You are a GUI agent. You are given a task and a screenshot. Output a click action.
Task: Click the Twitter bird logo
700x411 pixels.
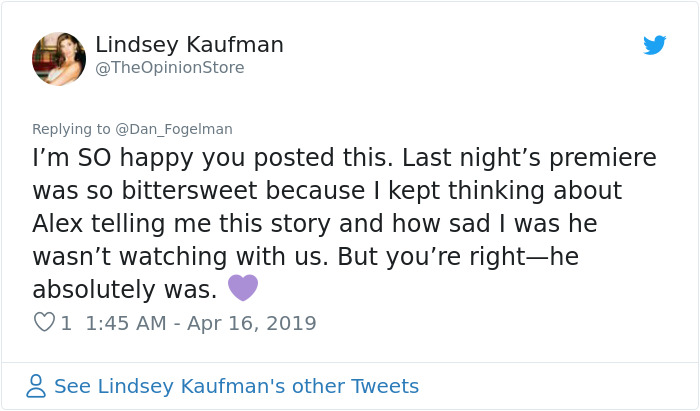pos(655,45)
